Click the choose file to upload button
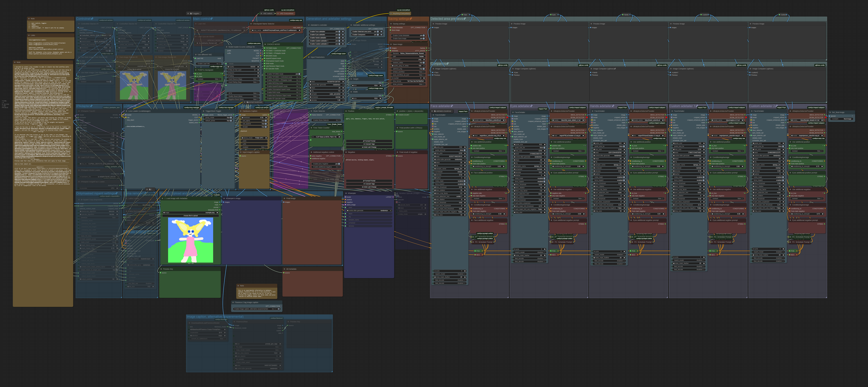The image size is (868, 387). pos(191,216)
